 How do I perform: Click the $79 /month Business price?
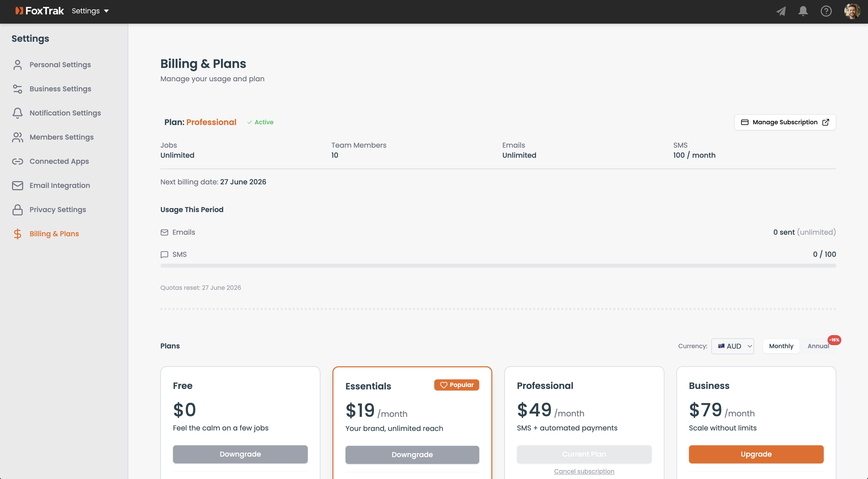(721, 410)
